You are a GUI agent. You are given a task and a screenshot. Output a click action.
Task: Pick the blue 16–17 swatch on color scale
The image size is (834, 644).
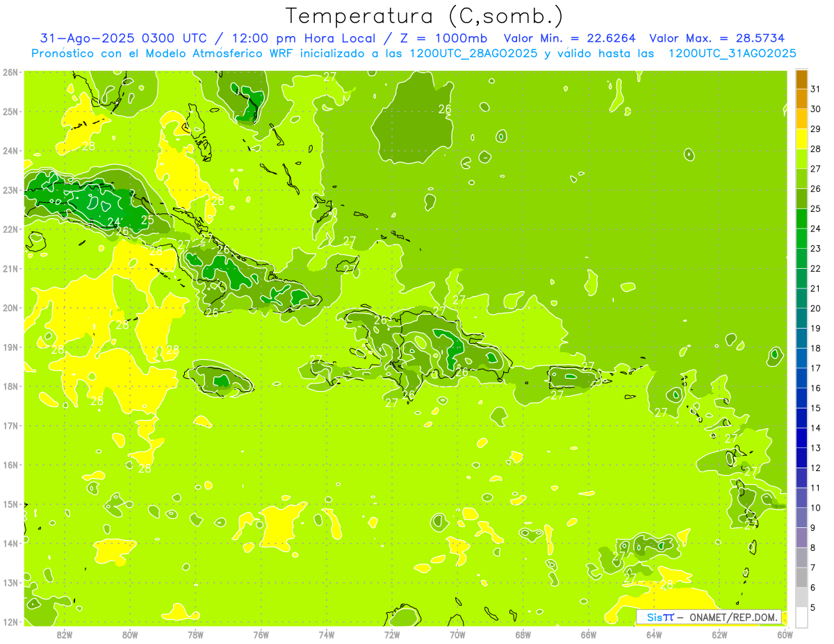[801, 378]
